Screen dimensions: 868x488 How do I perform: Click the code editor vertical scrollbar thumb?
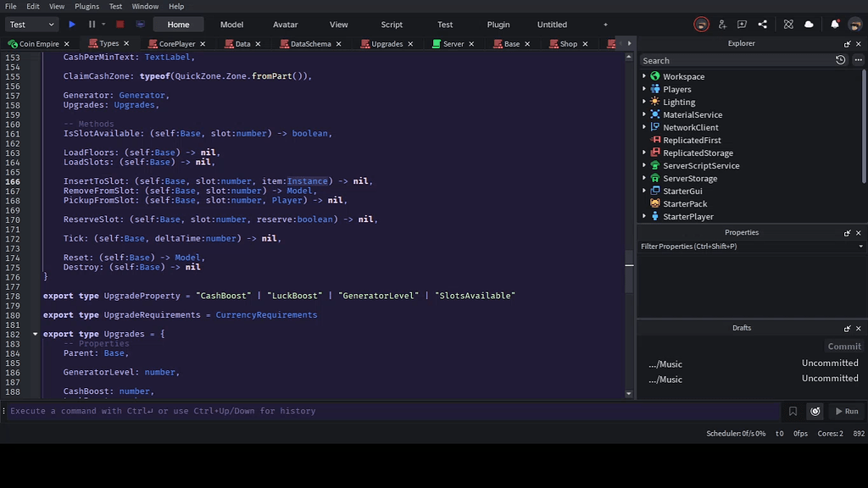(629, 272)
